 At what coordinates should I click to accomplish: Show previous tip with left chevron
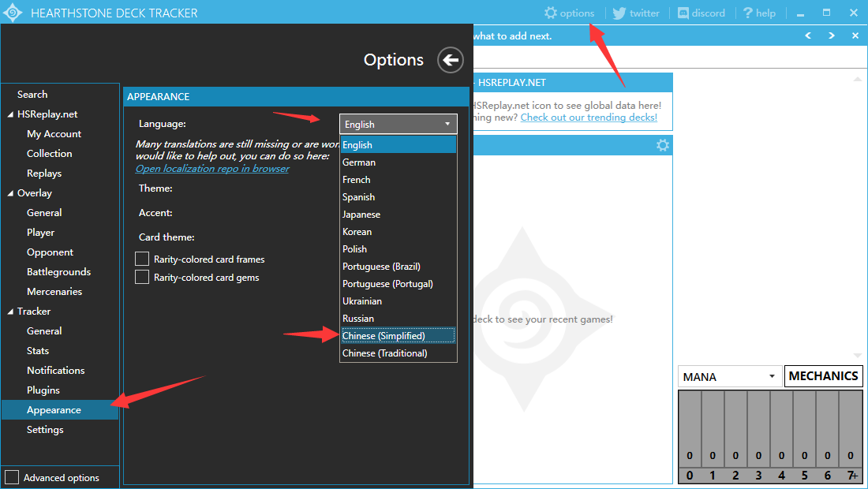click(x=808, y=35)
